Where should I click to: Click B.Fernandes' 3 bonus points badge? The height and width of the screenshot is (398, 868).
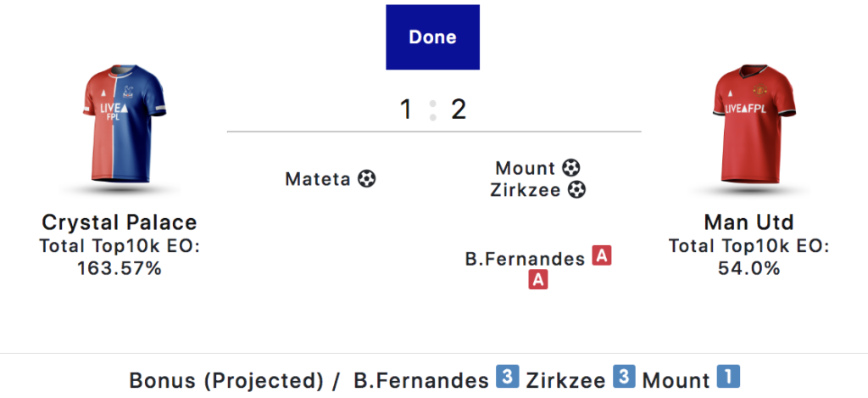[507, 377]
